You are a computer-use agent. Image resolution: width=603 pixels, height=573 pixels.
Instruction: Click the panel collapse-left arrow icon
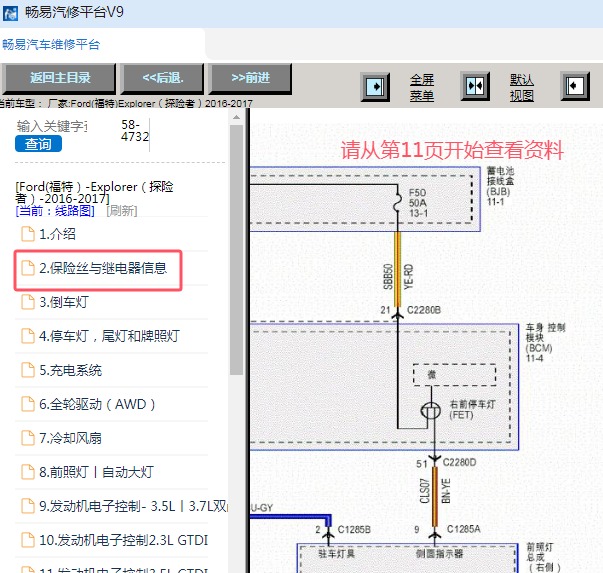click(575, 86)
